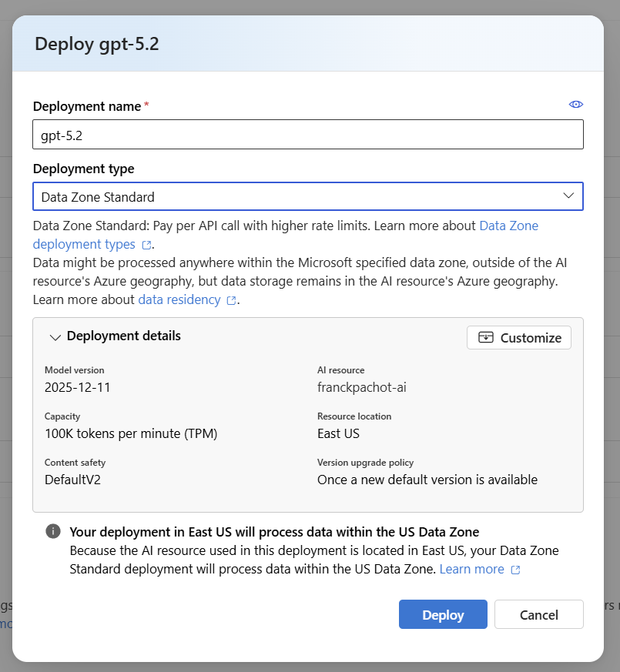Click the Deployment type label
Image resolution: width=620 pixels, height=672 pixels.
pos(84,169)
